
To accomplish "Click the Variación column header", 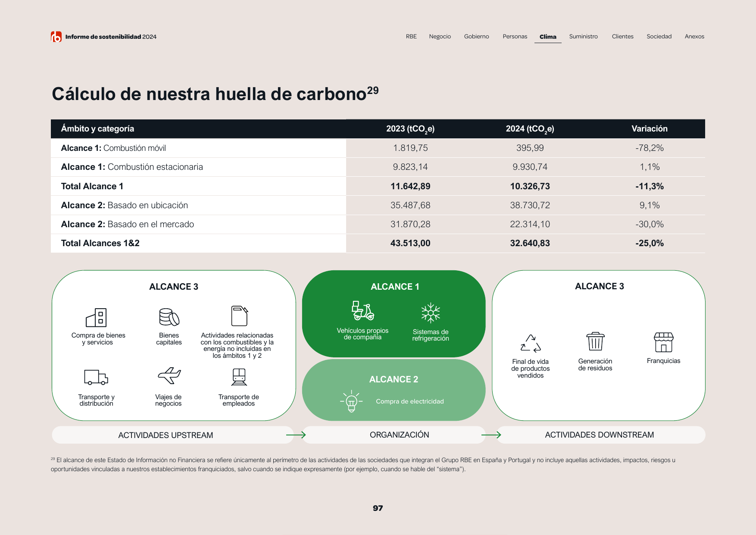I will 650,129.
